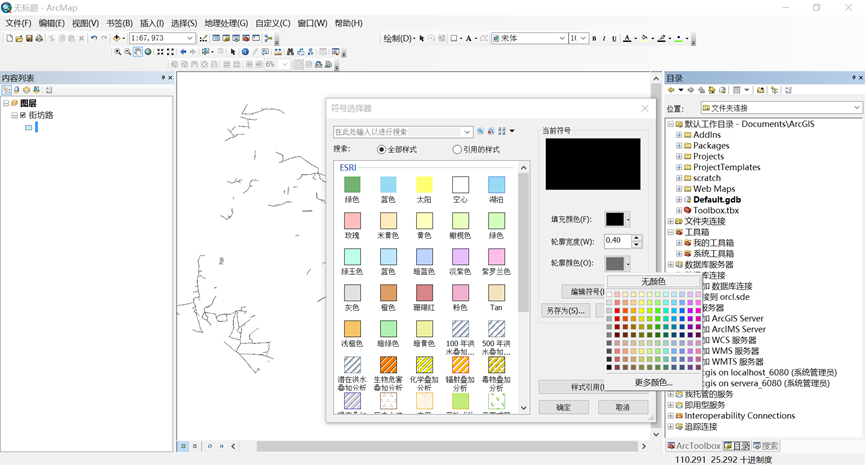Click the 编辑符号 button
The height and width of the screenshot is (465, 865).
(584, 291)
